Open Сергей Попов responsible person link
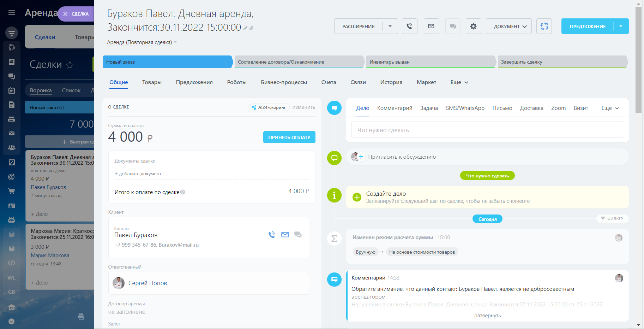The image size is (644, 329). click(x=148, y=283)
